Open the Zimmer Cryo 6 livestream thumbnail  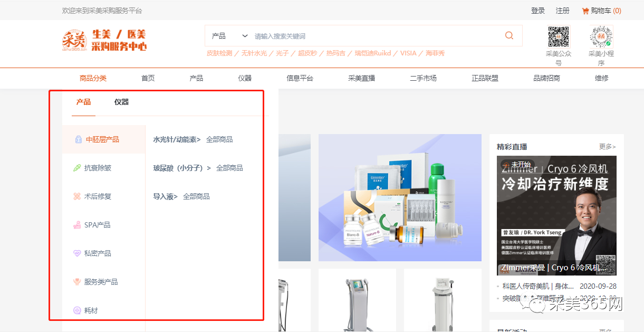[556, 215]
